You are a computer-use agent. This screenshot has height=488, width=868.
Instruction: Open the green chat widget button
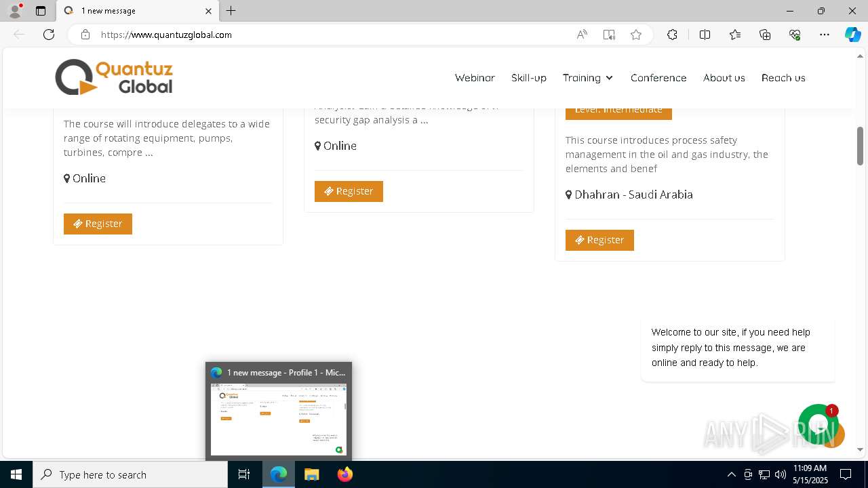tap(818, 425)
